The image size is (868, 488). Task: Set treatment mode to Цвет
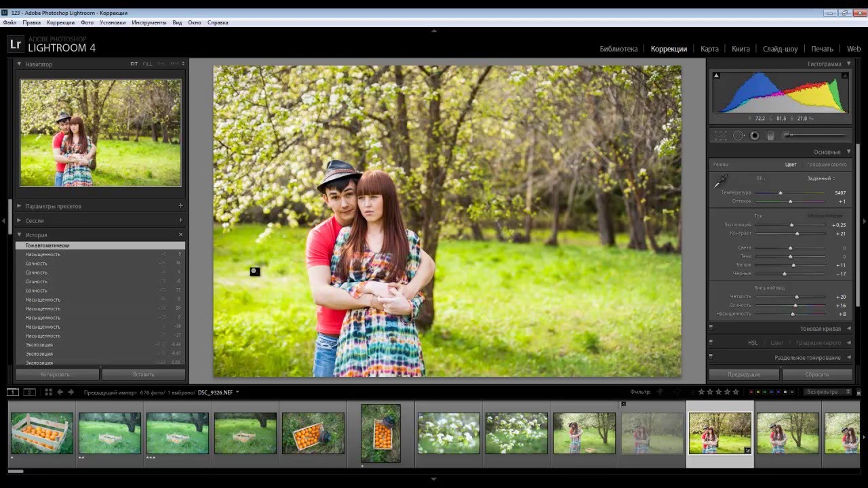click(x=791, y=164)
